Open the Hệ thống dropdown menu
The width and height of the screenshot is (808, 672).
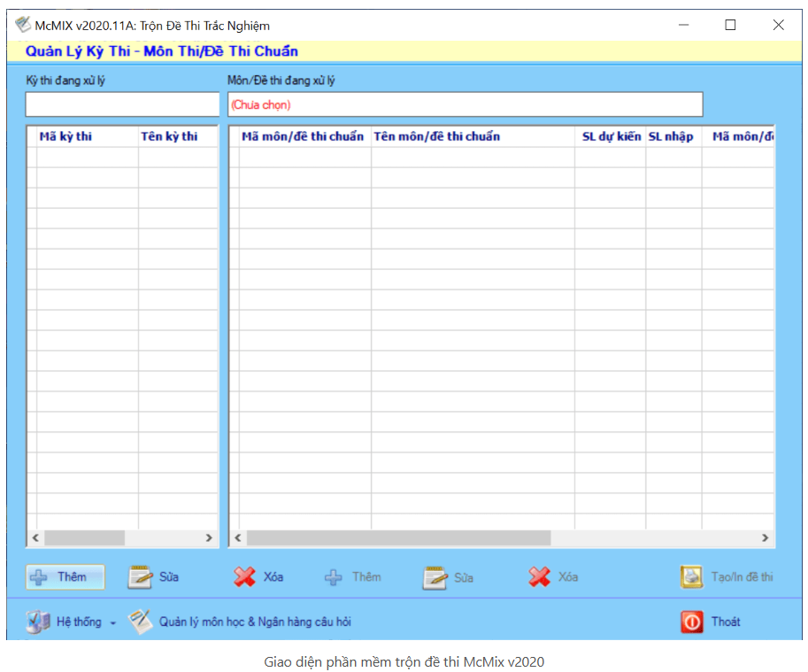(x=74, y=622)
